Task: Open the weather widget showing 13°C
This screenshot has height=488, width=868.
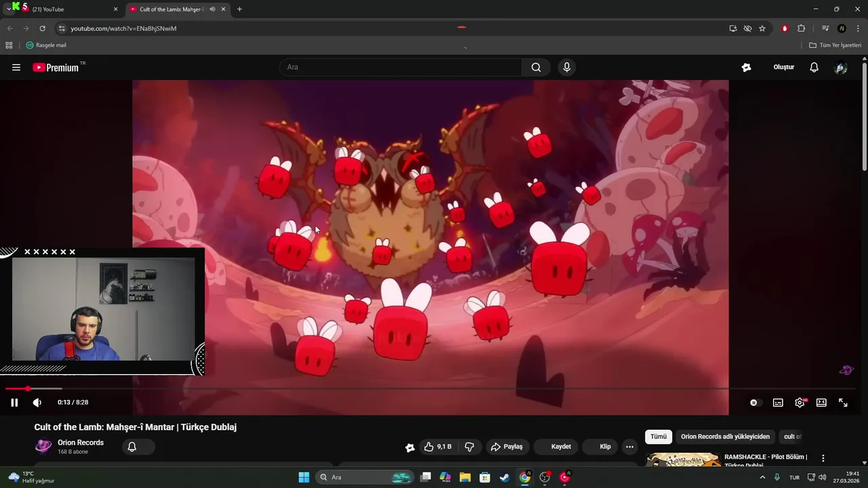Action: pyautogui.click(x=31, y=477)
